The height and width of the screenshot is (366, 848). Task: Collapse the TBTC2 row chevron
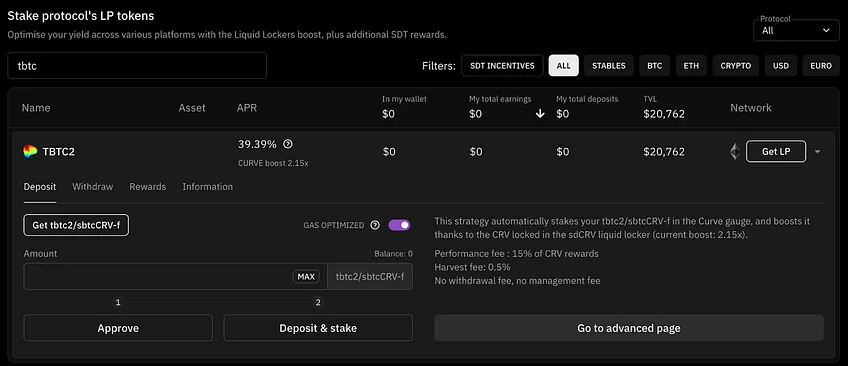[x=817, y=152]
